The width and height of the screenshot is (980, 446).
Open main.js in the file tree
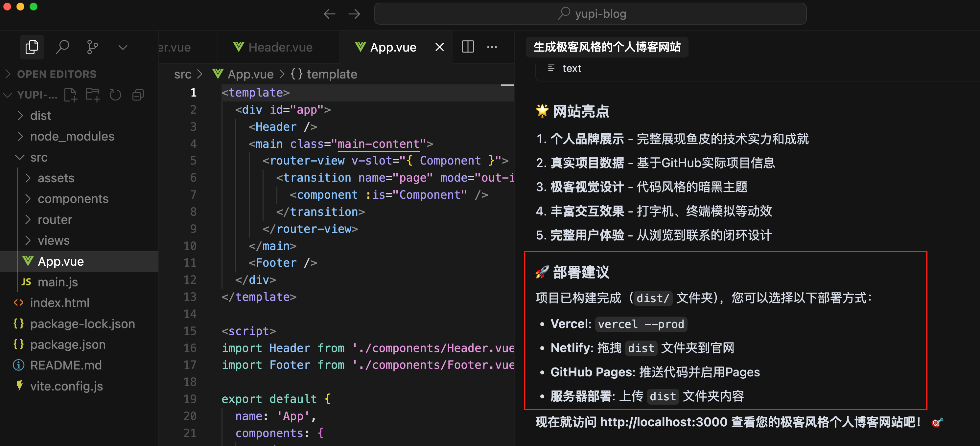(x=58, y=282)
